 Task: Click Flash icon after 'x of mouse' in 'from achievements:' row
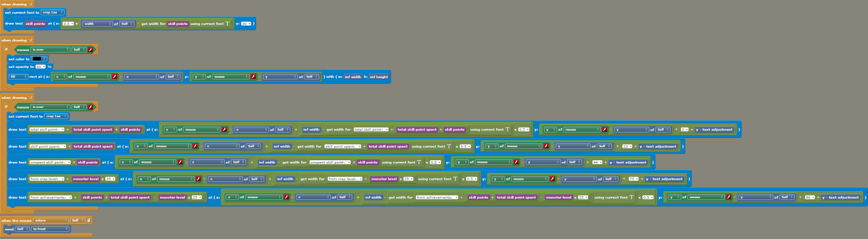(x=286, y=197)
